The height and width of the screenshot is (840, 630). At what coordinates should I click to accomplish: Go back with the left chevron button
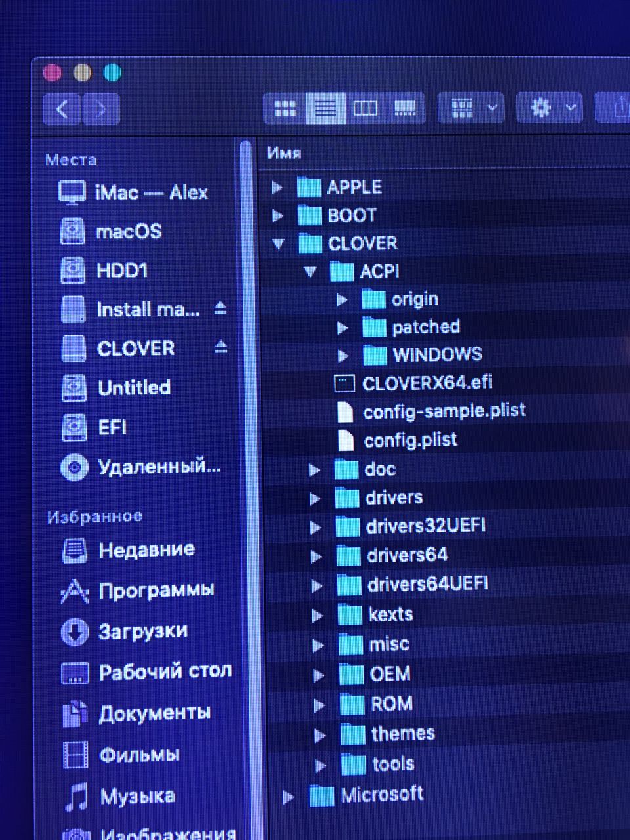(x=62, y=108)
